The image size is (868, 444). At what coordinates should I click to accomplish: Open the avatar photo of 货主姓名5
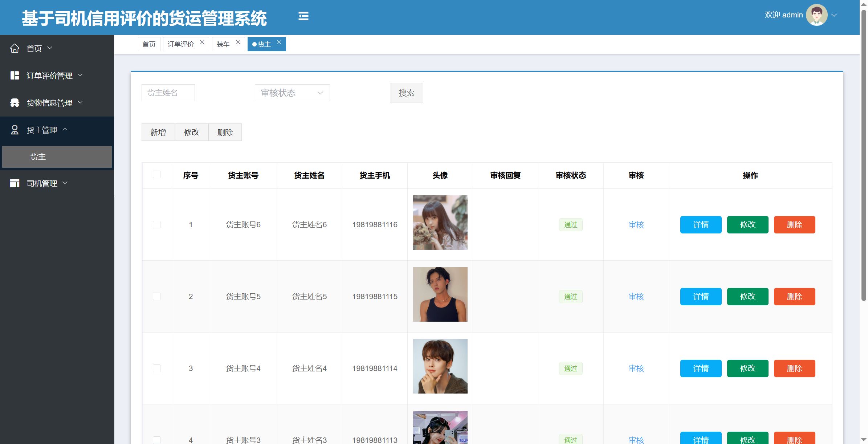pyautogui.click(x=440, y=294)
